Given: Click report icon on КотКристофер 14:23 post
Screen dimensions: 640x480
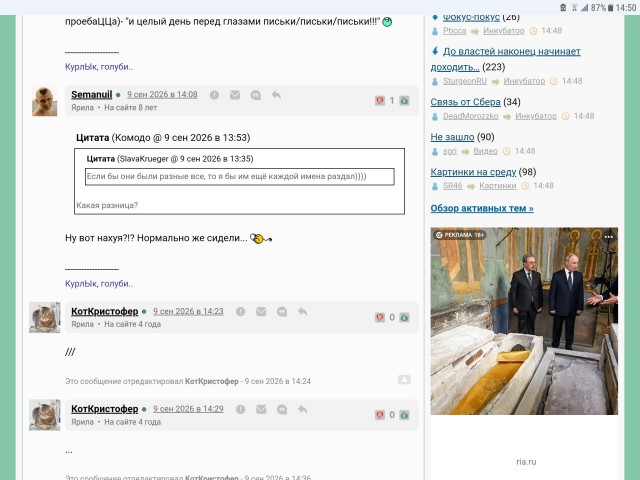Looking at the screenshot, I should click(240, 312).
